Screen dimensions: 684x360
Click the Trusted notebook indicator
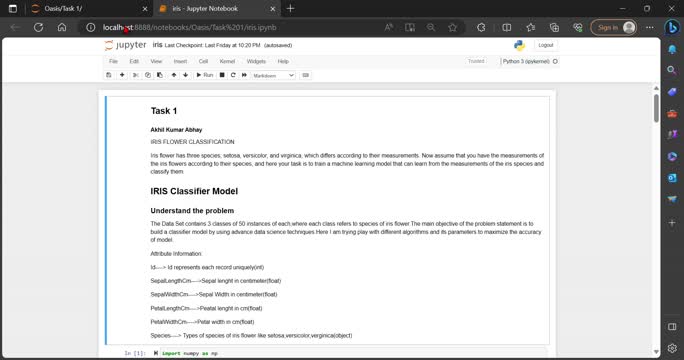pyautogui.click(x=476, y=61)
